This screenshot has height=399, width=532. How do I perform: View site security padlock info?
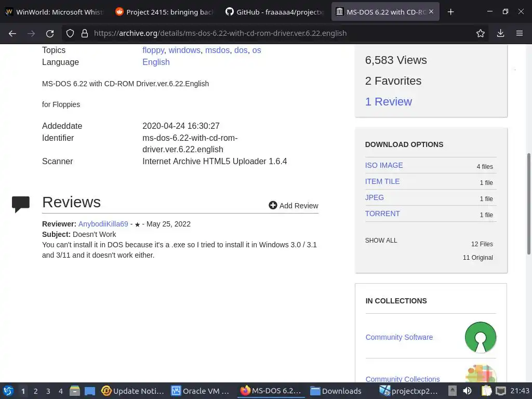pyautogui.click(x=85, y=33)
